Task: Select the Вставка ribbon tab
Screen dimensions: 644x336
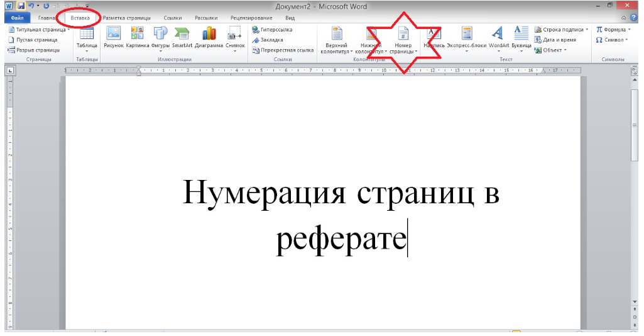Action: click(80, 18)
